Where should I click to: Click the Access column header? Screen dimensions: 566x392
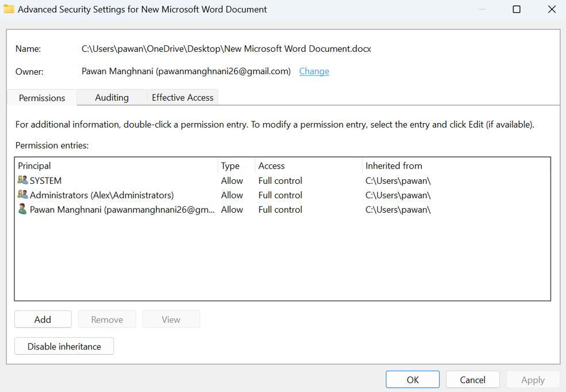click(271, 166)
